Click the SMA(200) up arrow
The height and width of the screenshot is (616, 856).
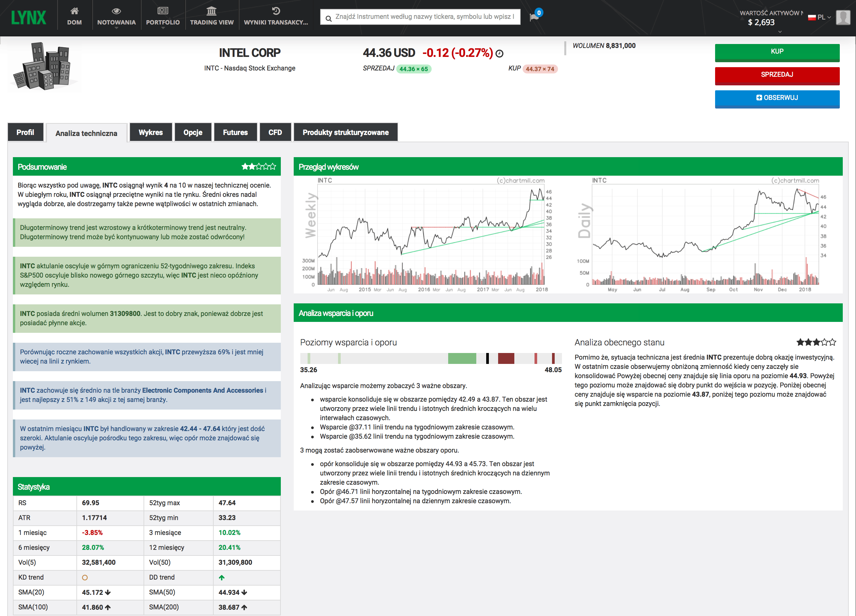coord(244,607)
